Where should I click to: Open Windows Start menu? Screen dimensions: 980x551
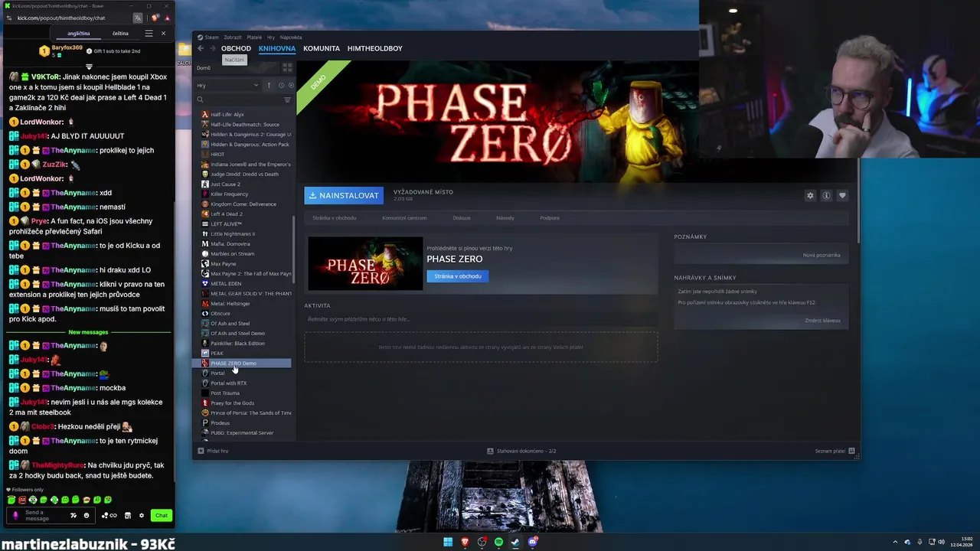[x=448, y=542]
